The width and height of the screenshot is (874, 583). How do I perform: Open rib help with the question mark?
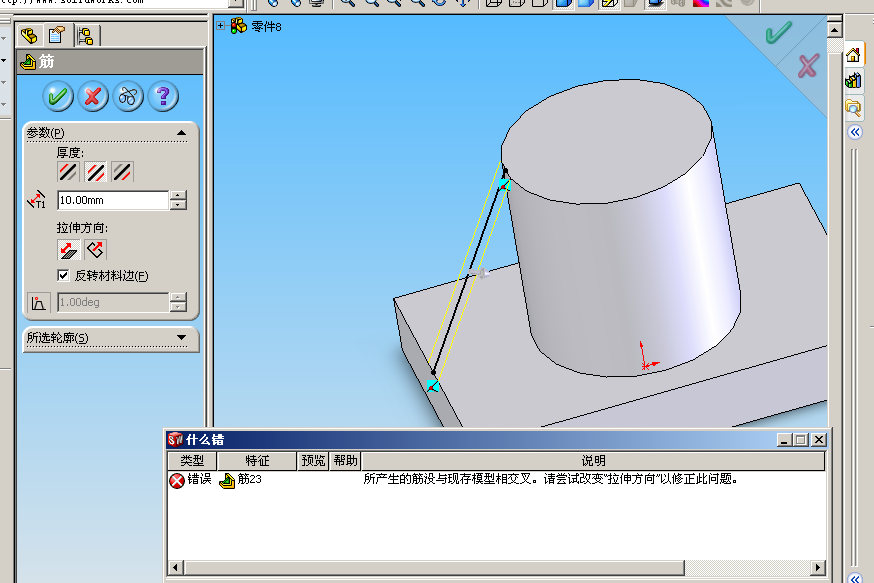pyautogui.click(x=163, y=96)
